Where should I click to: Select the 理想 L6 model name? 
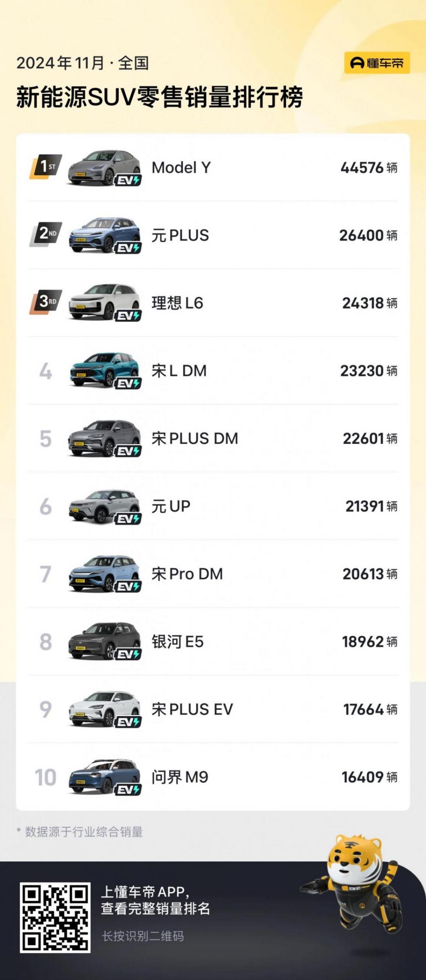click(177, 303)
